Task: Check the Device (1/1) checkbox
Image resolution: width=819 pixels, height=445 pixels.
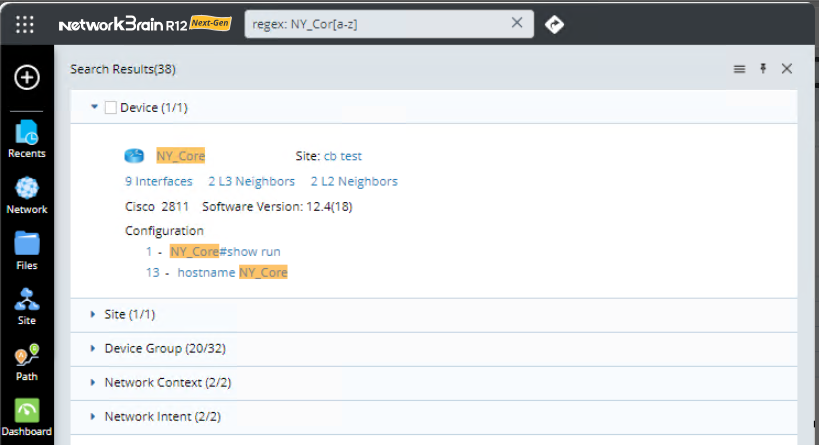Action: (x=111, y=108)
